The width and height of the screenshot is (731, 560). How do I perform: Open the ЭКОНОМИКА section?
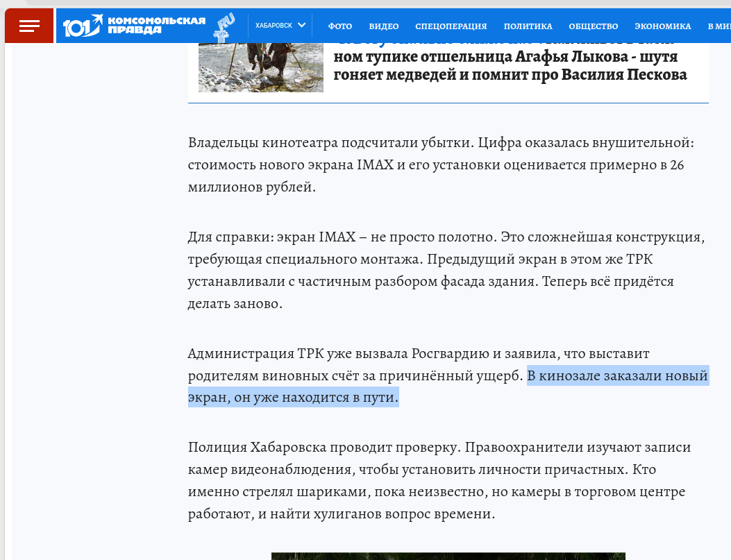tap(662, 26)
